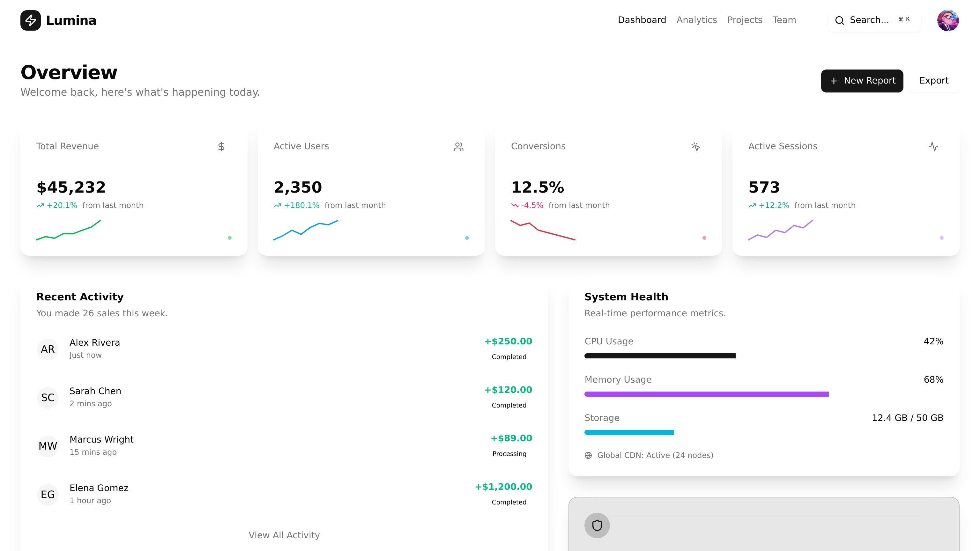Viewport: 980px width, 551px height.
Task: Click the globe icon beside Global CDN
Action: pos(588,455)
